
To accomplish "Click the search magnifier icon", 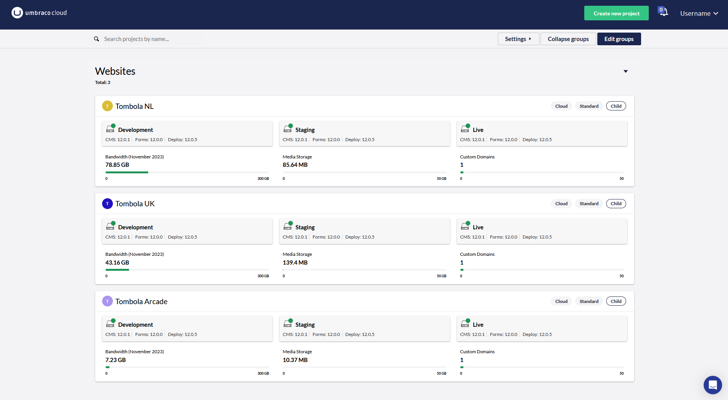I will [x=96, y=39].
